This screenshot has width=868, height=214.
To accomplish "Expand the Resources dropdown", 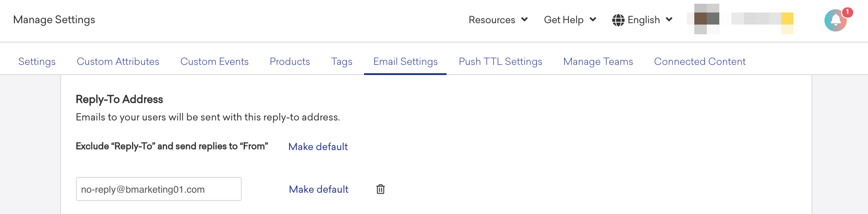I will pos(498,20).
